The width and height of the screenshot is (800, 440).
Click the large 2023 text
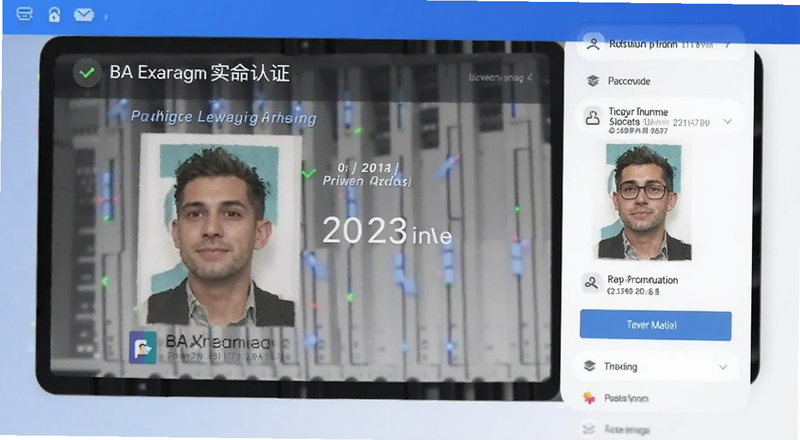(365, 231)
